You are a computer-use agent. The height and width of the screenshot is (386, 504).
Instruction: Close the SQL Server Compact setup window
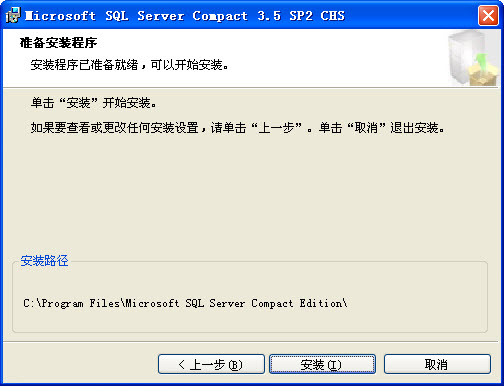pyautogui.click(x=488, y=15)
